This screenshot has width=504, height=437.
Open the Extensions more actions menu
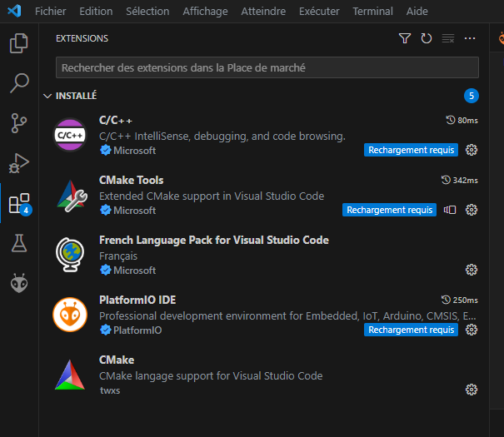coord(470,38)
